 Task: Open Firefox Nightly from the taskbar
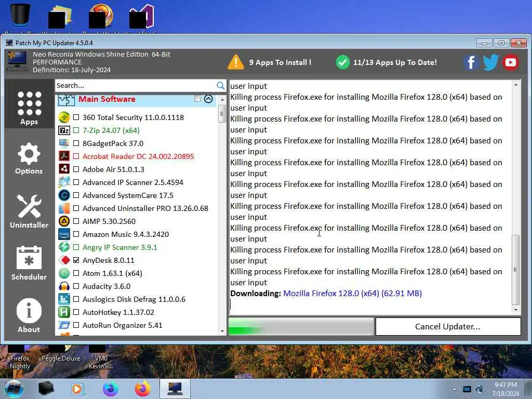point(111,389)
